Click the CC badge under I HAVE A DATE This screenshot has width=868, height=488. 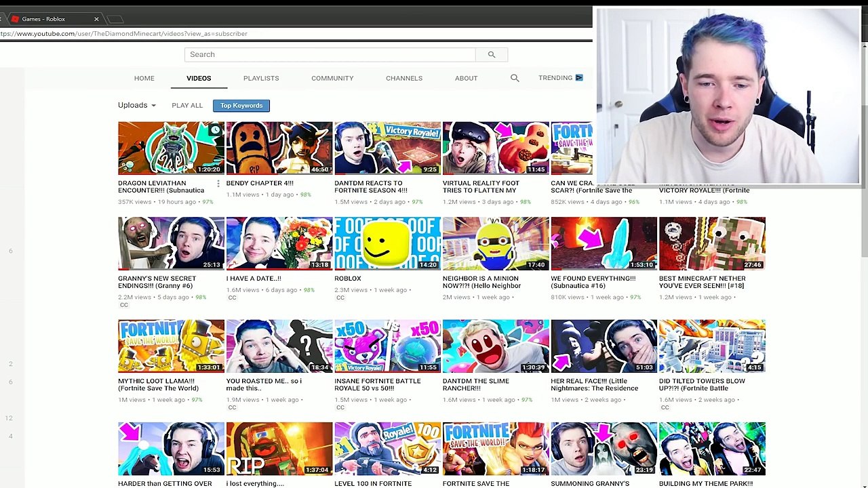click(232, 298)
